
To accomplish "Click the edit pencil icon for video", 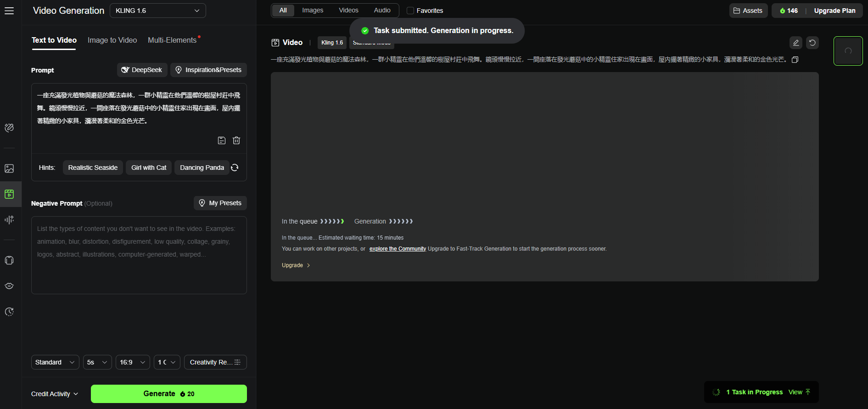I will point(796,43).
